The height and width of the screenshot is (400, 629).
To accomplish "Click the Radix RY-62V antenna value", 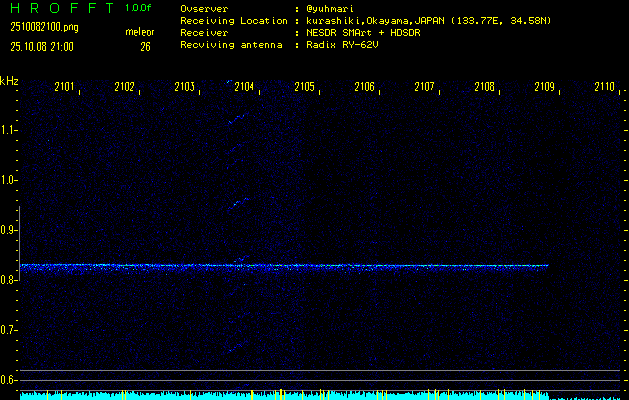I will pyautogui.click(x=342, y=45).
